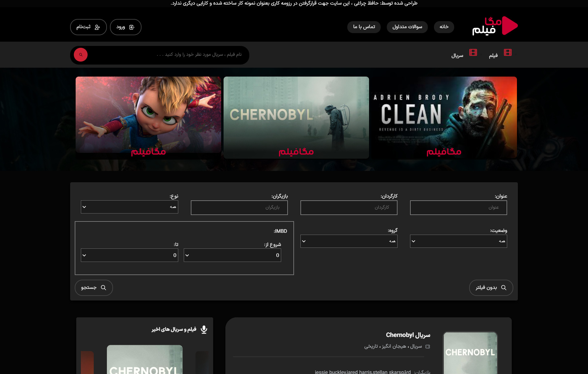
Task: Click the film-strip icon beside فیلم
Action: coord(508,52)
